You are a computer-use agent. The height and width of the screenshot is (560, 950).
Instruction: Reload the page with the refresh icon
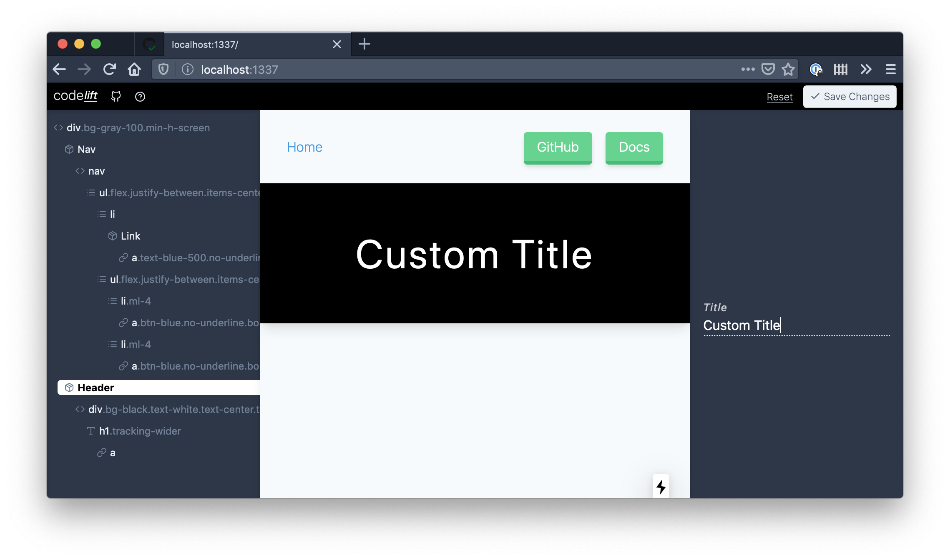click(x=109, y=69)
